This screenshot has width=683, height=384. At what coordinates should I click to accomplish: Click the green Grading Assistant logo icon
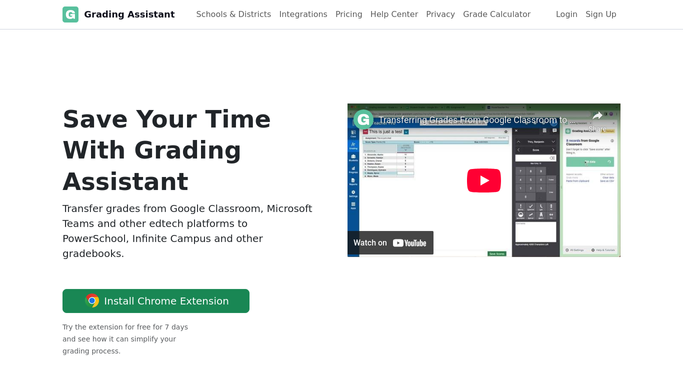click(70, 14)
